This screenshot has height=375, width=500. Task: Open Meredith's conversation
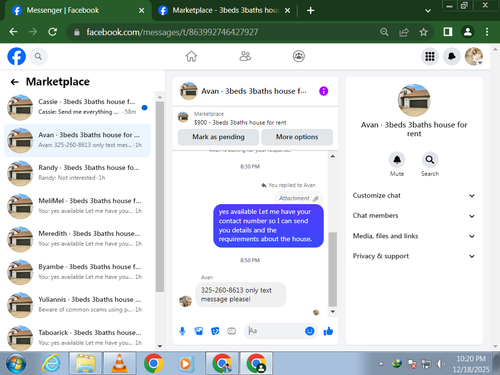(x=77, y=239)
